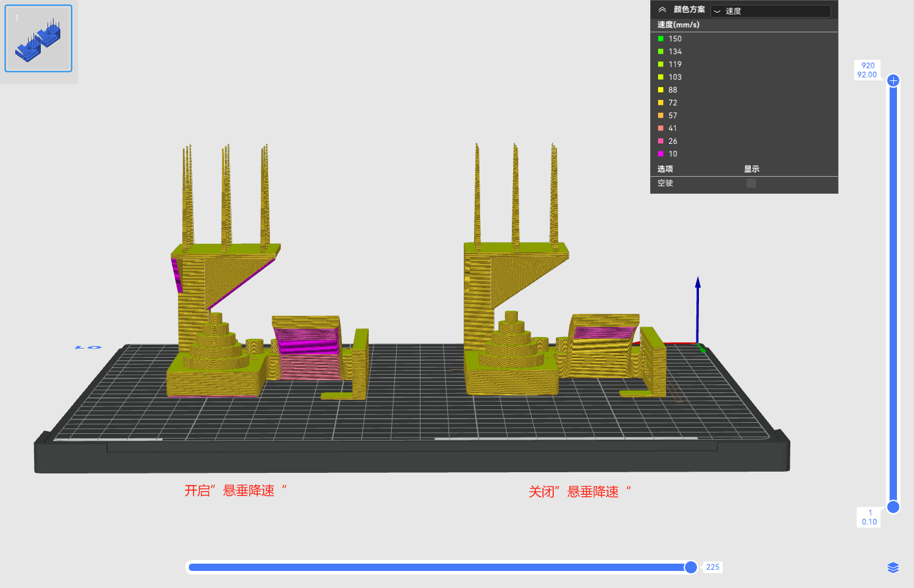Open the 颜色方案 dropdown showing 速度
This screenshot has width=914, height=588.
[770, 11]
